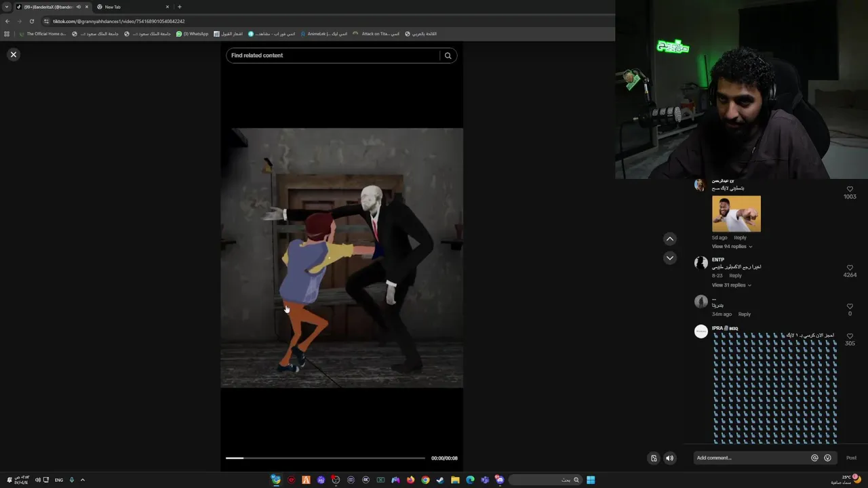Mute the TikTok tab via its audio icon
868x488 pixels.
point(79,7)
